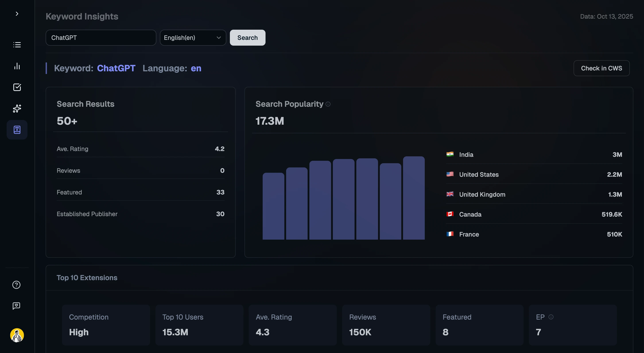Select the AI sparkle tool in sidebar
The image size is (644, 353).
point(17,109)
